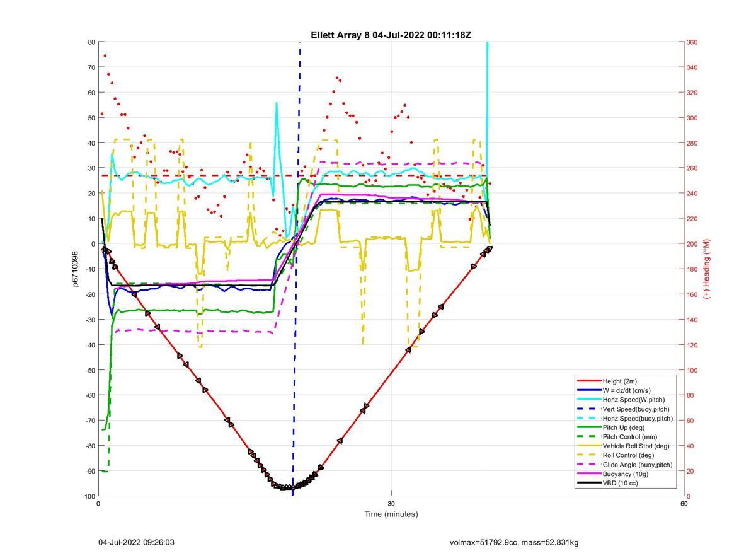
Task: Select the 'Horiz Speed(W,pitch)' legend entry
Action: pyautogui.click(x=634, y=399)
